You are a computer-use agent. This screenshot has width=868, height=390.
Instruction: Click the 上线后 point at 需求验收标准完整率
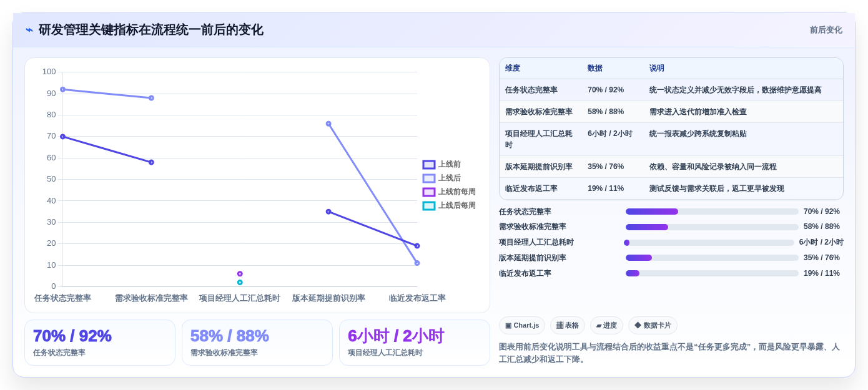pos(151,98)
